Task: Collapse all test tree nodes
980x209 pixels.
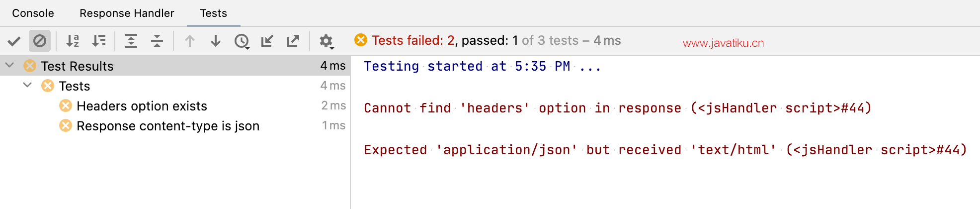Action: pyautogui.click(x=157, y=41)
